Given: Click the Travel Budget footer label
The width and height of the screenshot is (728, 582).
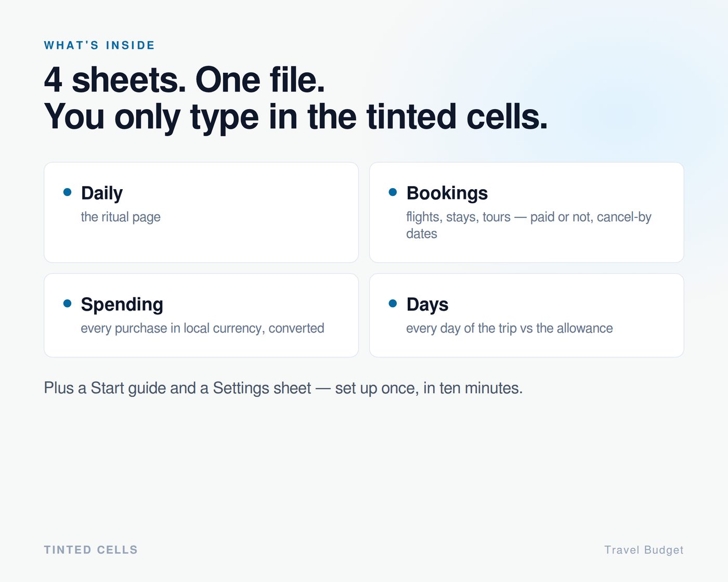Looking at the screenshot, I should (x=644, y=550).
